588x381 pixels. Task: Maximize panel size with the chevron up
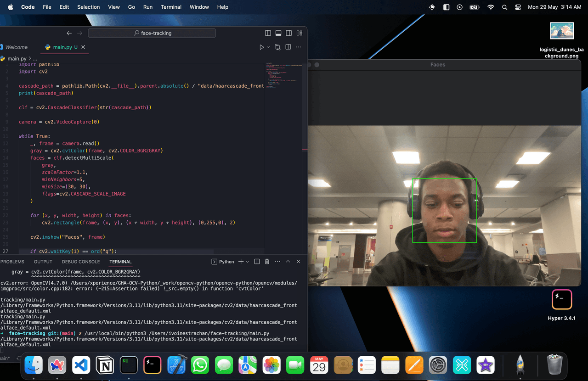tap(288, 262)
